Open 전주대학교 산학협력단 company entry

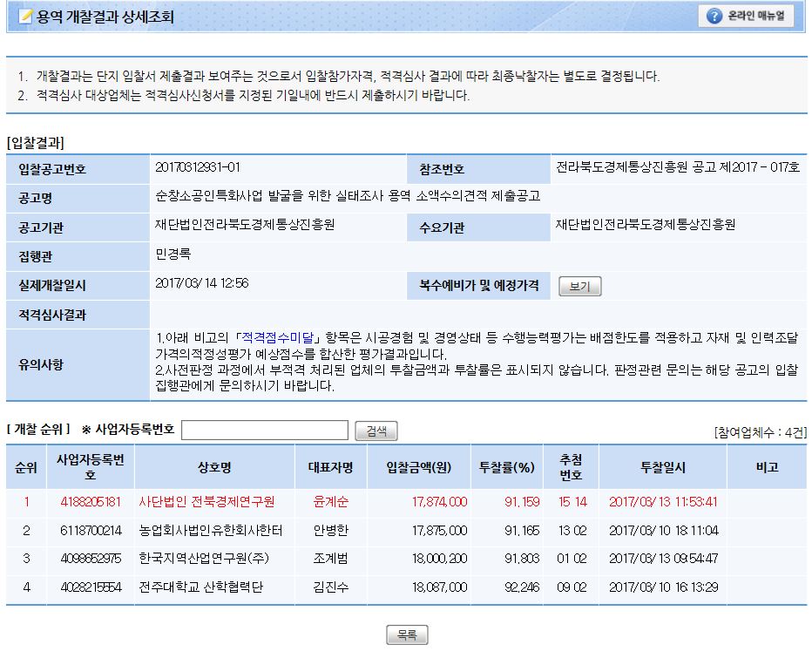200,587
